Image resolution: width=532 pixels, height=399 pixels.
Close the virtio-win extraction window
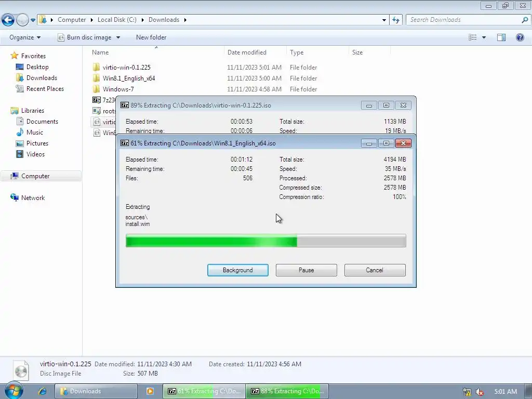(x=403, y=105)
